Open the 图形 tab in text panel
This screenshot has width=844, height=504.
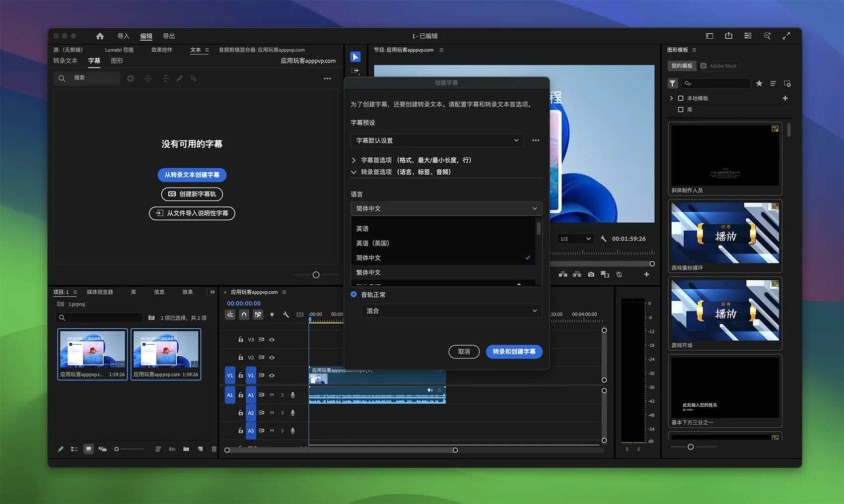pyautogui.click(x=117, y=61)
